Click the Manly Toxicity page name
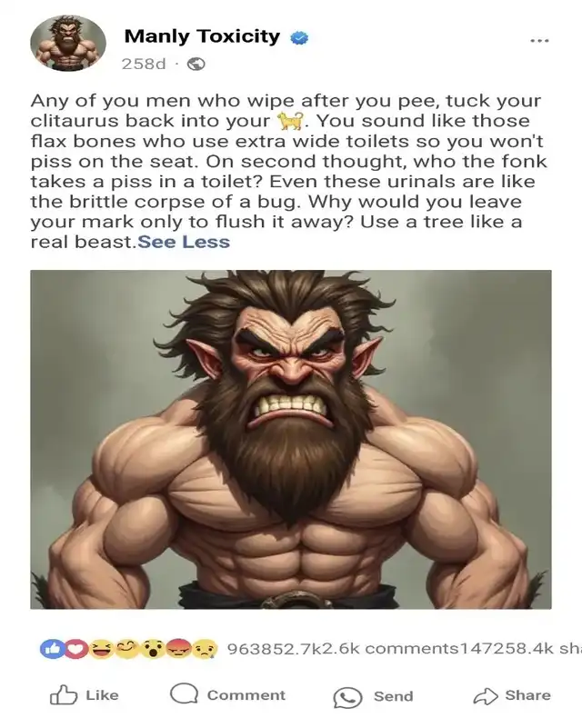582x728 pixels. 202,36
